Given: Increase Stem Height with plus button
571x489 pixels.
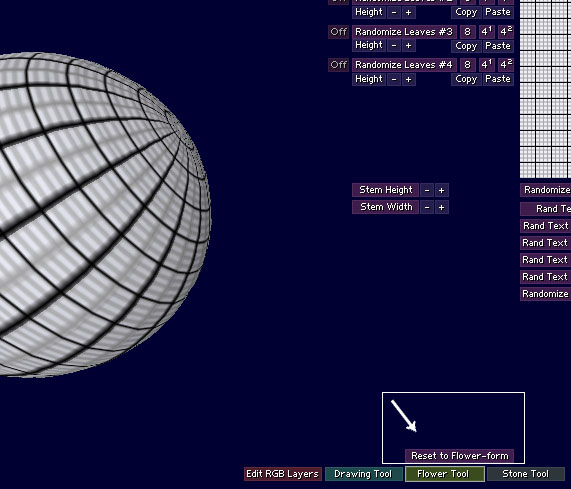Looking at the screenshot, I should click(441, 190).
